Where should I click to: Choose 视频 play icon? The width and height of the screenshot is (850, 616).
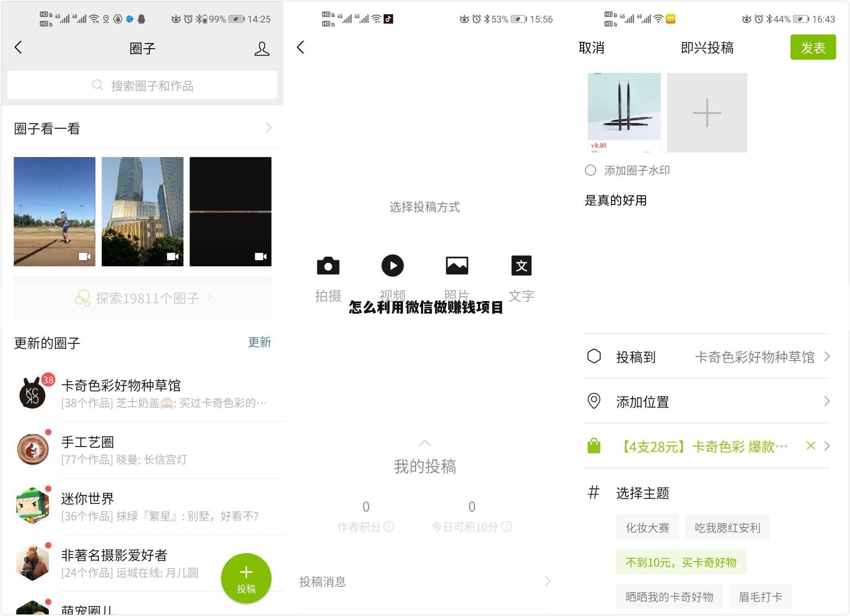click(x=392, y=265)
